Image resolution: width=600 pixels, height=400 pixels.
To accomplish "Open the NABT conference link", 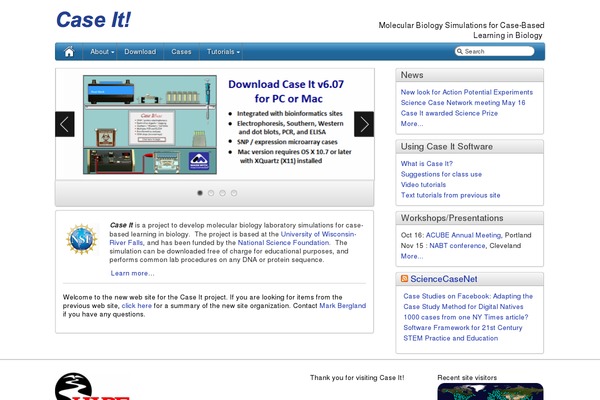I will click(x=457, y=246).
